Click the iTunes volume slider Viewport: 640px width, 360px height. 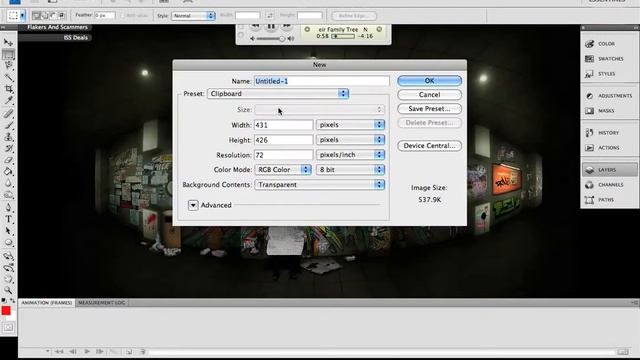[270, 38]
